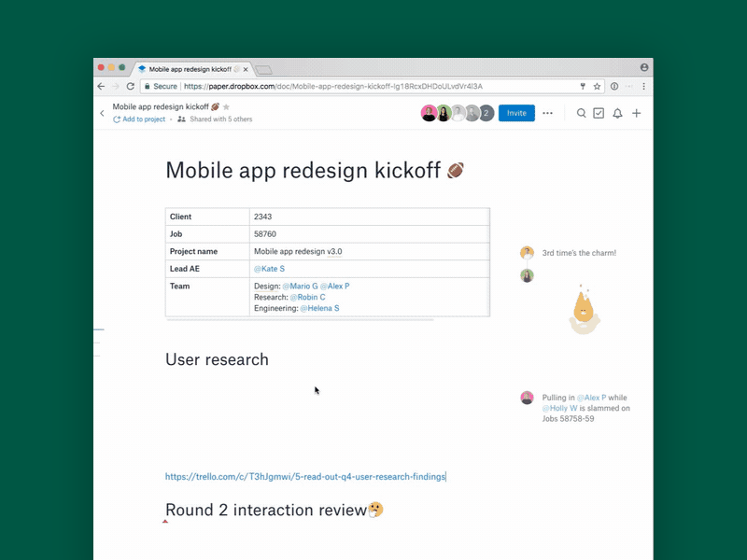The width and height of the screenshot is (747, 560).
Task: Click the circular Add to project icon
Action: pyautogui.click(x=118, y=119)
